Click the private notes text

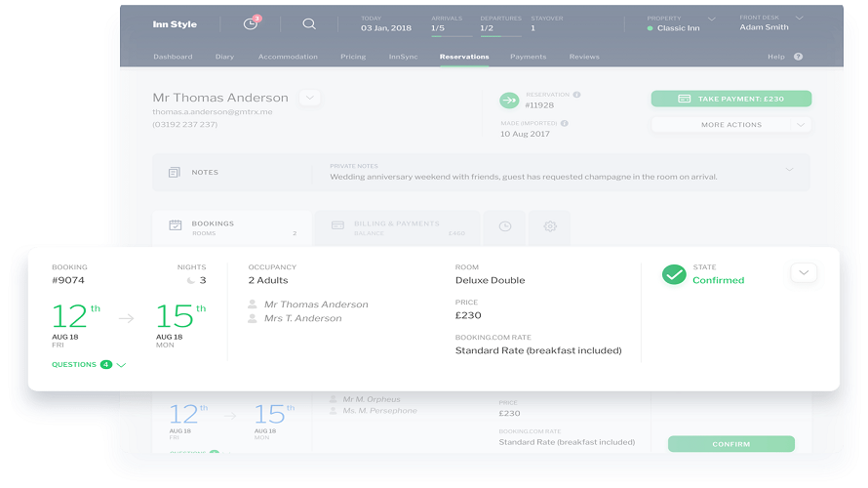tap(523, 177)
